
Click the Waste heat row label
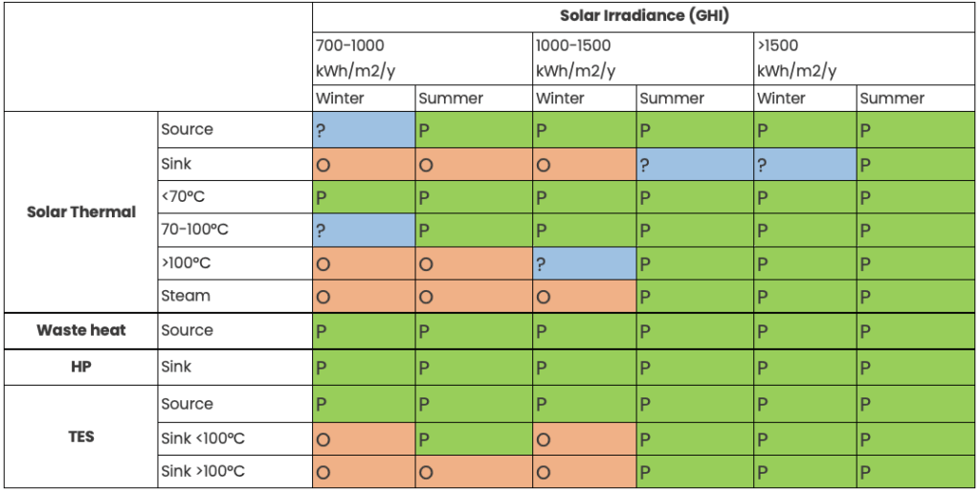tap(81, 330)
